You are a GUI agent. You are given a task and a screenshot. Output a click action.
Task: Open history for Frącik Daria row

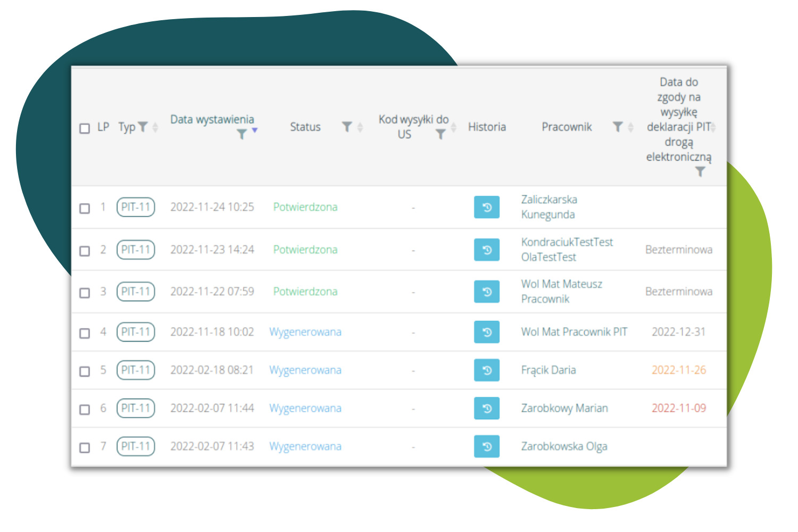point(486,370)
